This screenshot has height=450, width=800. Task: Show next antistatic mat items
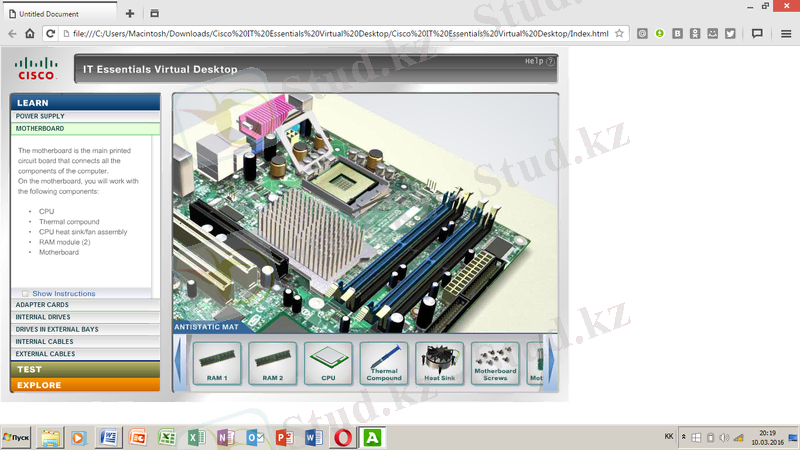tap(552, 362)
